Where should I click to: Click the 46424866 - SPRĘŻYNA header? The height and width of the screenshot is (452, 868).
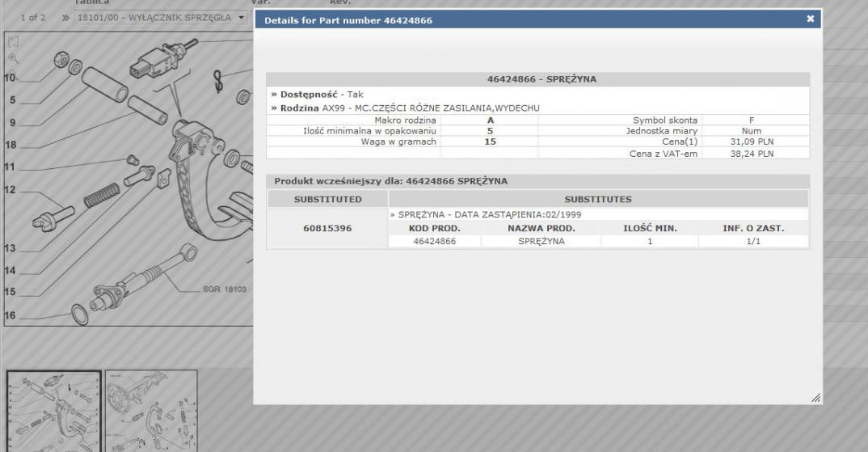[x=537, y=79]
